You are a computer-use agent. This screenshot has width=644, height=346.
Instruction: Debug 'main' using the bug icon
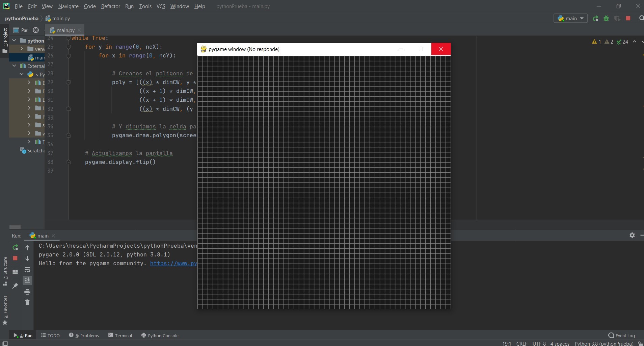pos(606,19)
